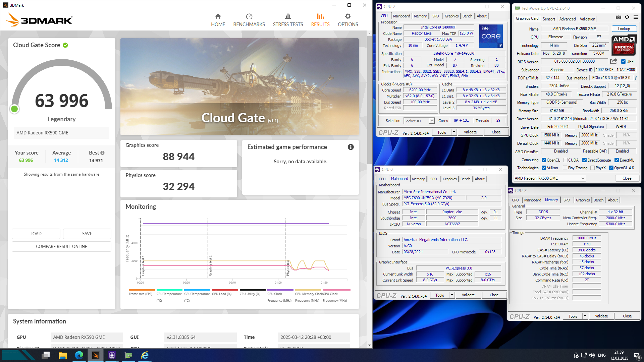Screen dimensions: 644x362
Task: Take a GPU-Z screenshot with the camera icon
Action: click(619, 17)
